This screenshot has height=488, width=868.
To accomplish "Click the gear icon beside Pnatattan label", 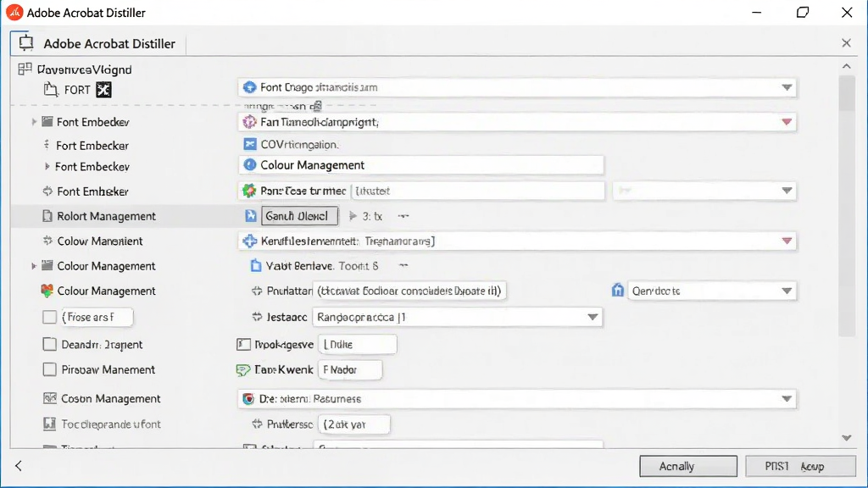I will 257,291.
